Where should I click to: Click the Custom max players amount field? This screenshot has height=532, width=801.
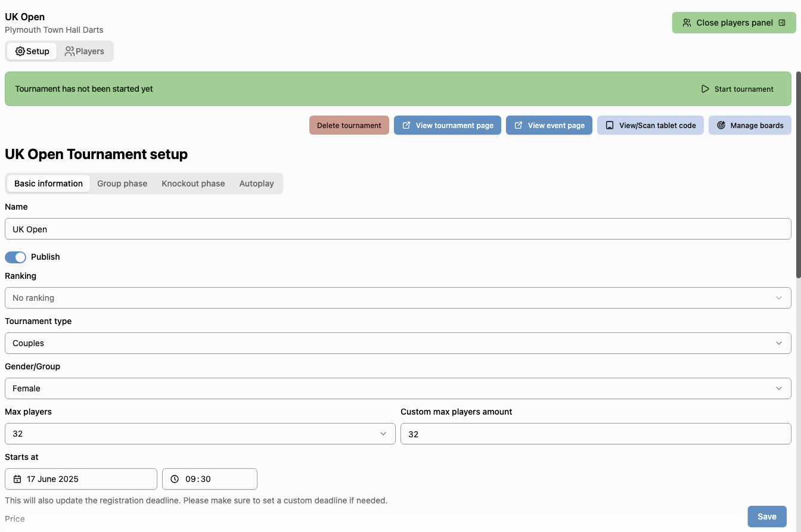click(x=596, y=434)
